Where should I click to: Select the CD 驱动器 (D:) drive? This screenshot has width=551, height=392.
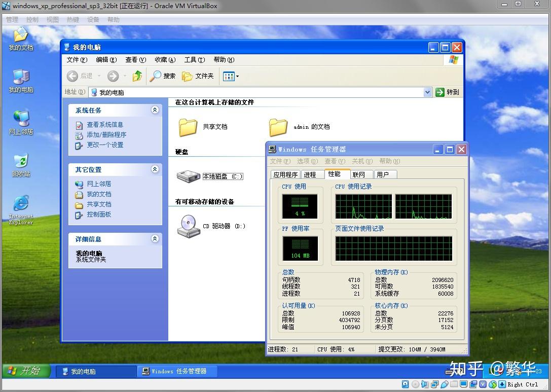[211, 226]
